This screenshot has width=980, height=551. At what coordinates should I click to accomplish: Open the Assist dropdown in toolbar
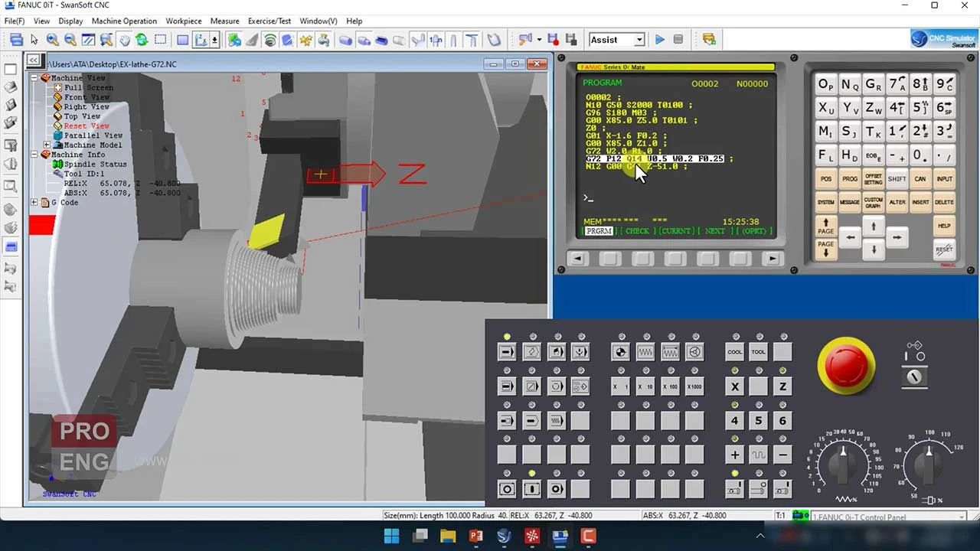coord(639,40)
